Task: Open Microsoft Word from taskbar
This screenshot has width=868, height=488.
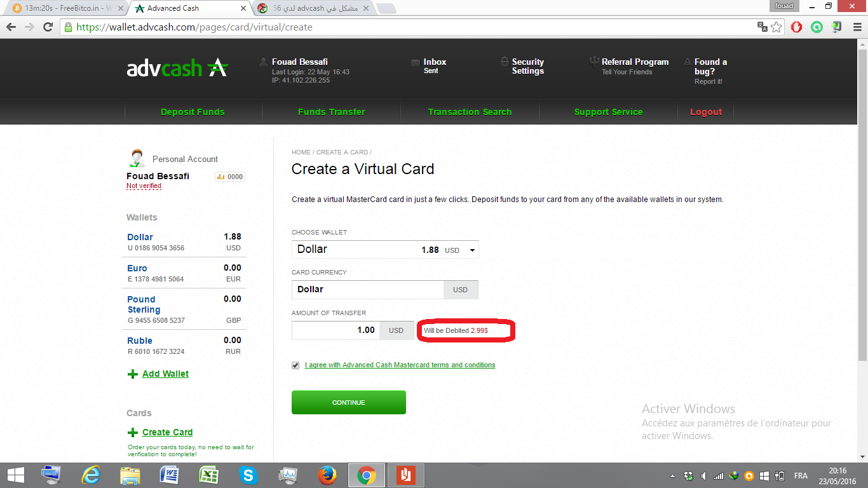Action: coord(170,475)
